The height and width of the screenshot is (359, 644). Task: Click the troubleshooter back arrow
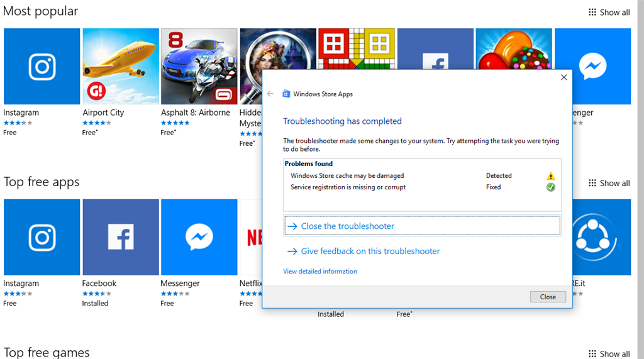270,94
